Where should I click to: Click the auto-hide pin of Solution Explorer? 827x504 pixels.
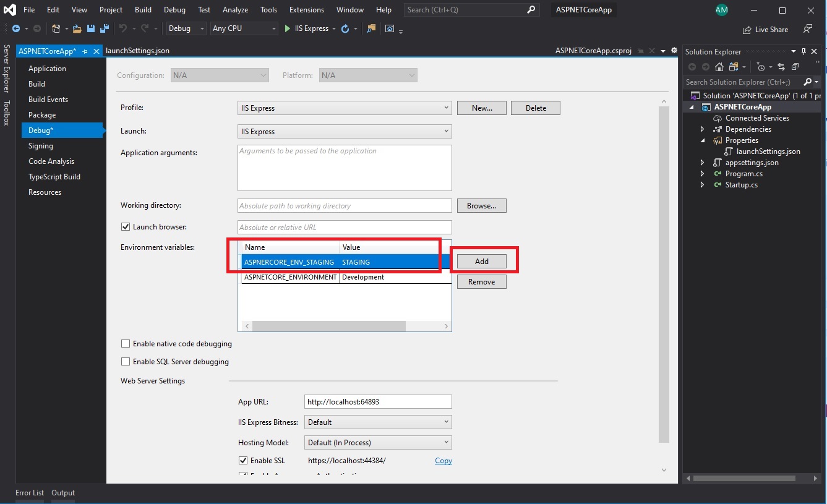804,51
